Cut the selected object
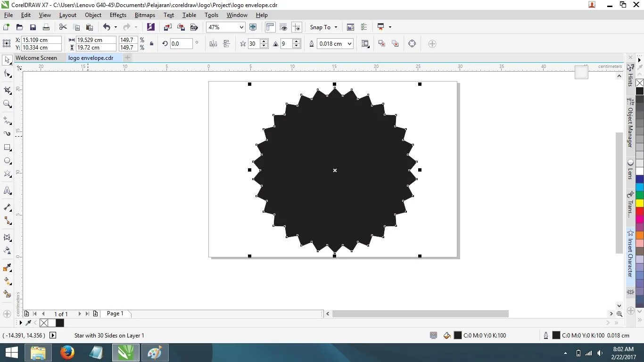The width and height of the screenshot is (644, 362). (63, 27)
